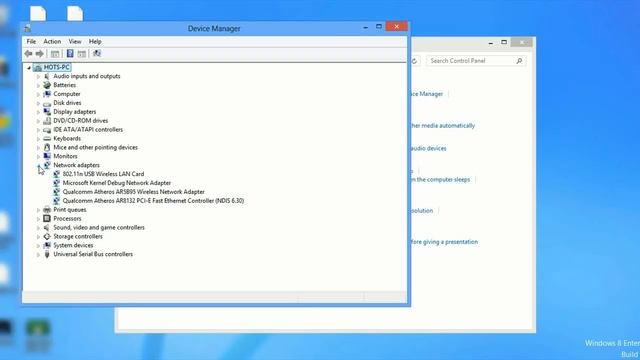This screenshot has width=640, height=360.
Task: Click the Network adapters category icon
Action: [47, 165]
